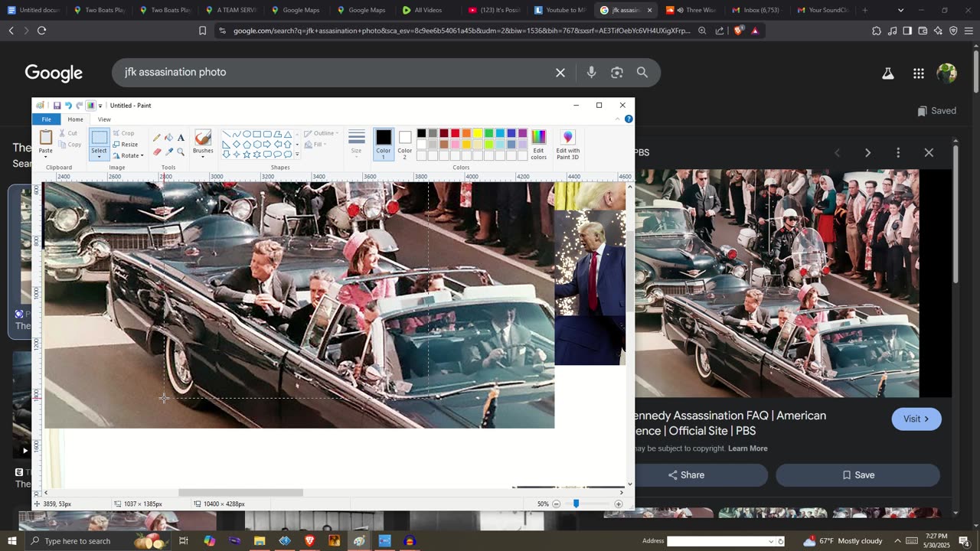Close the Google image preview panel
The width and height of the screenshot is (980, 551).
click(929, 152)
